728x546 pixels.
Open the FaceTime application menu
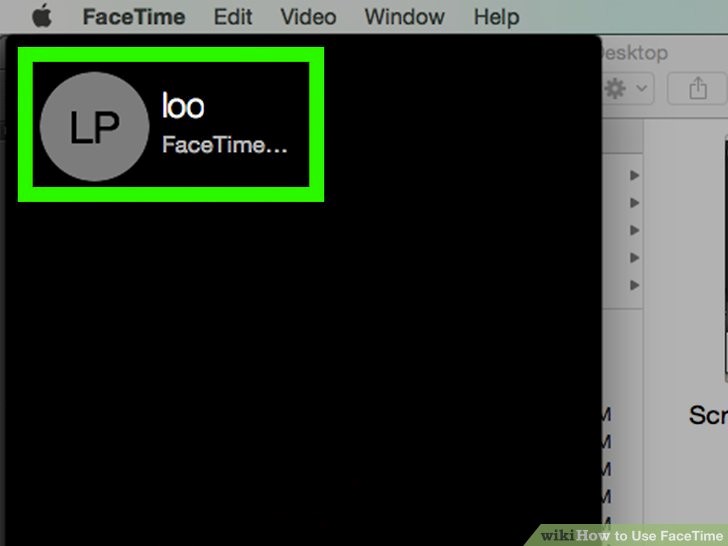tap(134, 17)
